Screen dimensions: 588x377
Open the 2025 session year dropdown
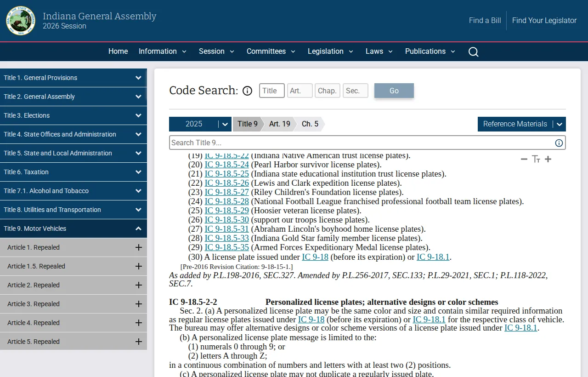(224, 124)
